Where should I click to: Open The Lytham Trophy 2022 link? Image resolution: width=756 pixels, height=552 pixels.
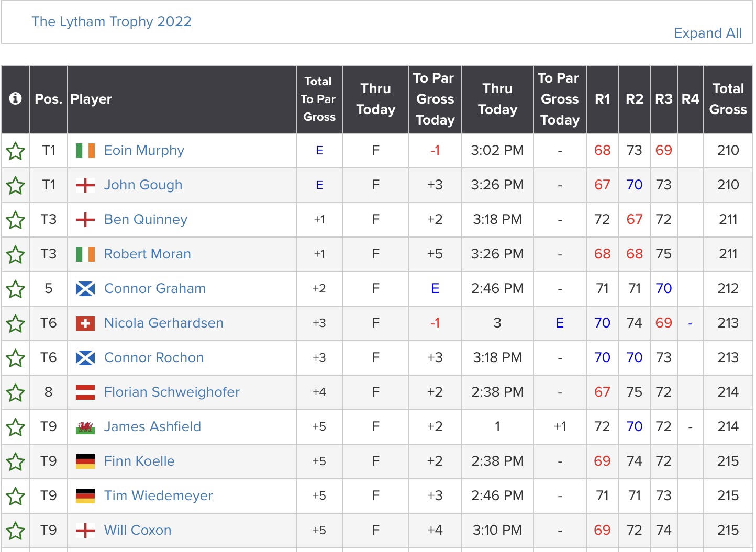tap(112, 21)
